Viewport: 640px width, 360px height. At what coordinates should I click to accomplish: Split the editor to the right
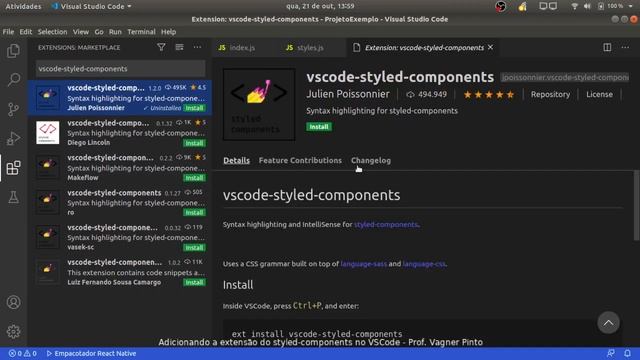(x=607, y=47)
